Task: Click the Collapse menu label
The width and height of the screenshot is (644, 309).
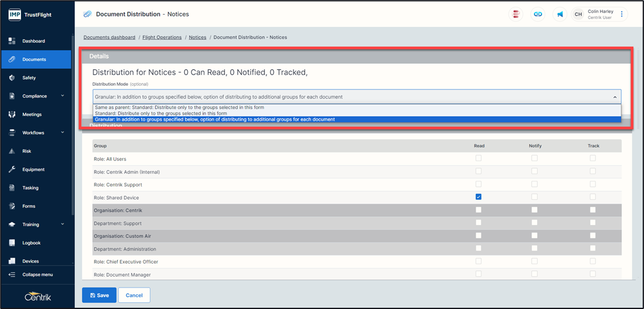Action: tap(38, 275)
